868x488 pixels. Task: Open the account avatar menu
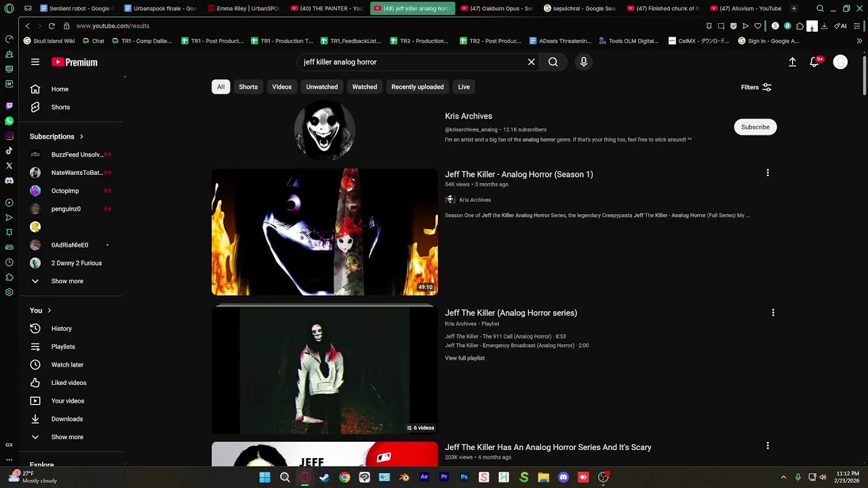tap(840, 62)
